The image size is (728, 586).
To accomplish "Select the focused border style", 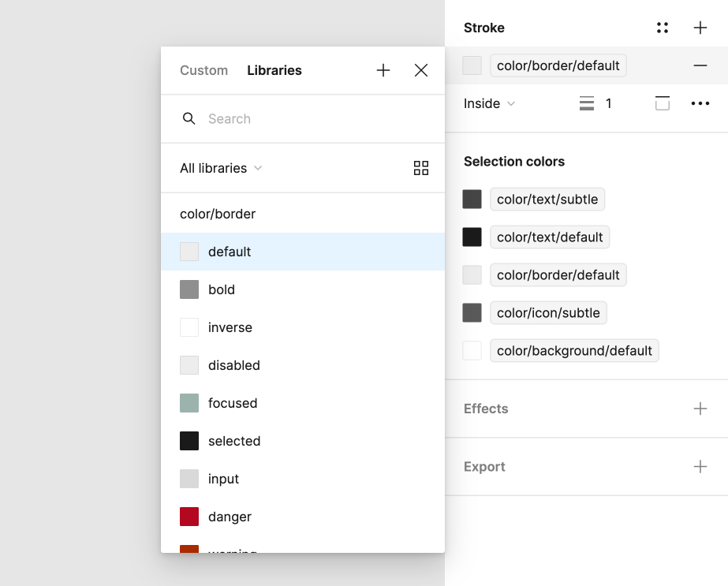I will pyautogui.click(x=233, y=403).
